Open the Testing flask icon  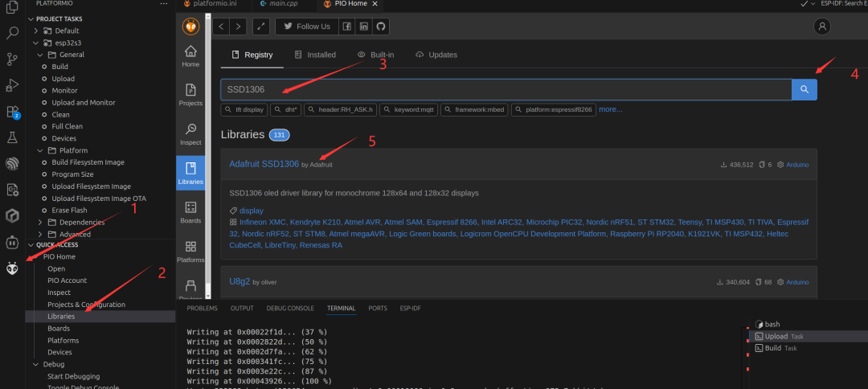12,137
